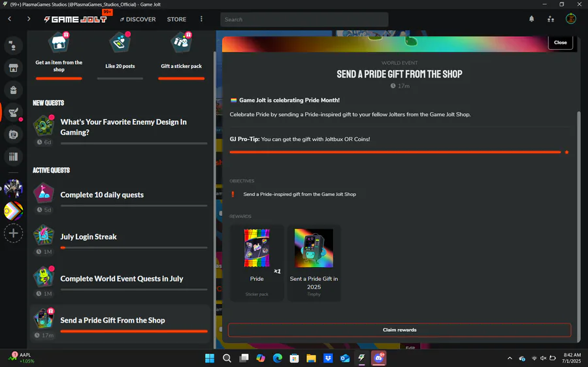The height and width of the screenshot is (367, 588).
Task: Open the Game Jolt mascot face sidebar icon
Action: click(13, 135)
